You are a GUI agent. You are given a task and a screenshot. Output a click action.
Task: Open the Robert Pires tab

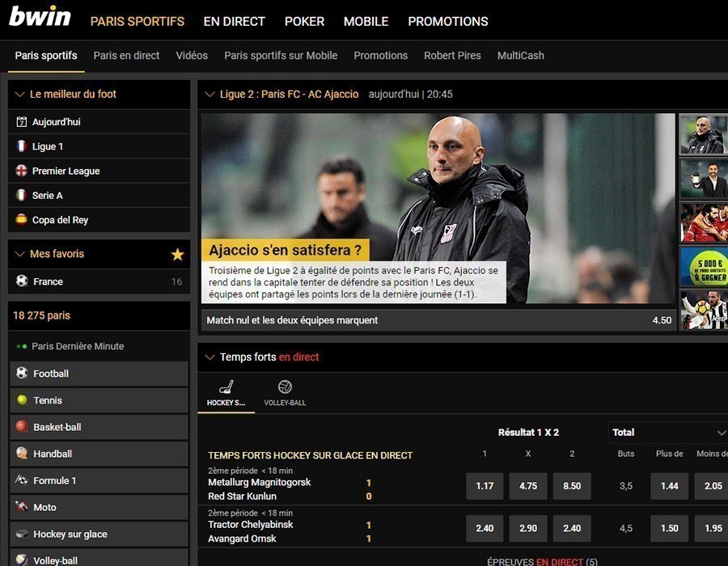(452, 56)
